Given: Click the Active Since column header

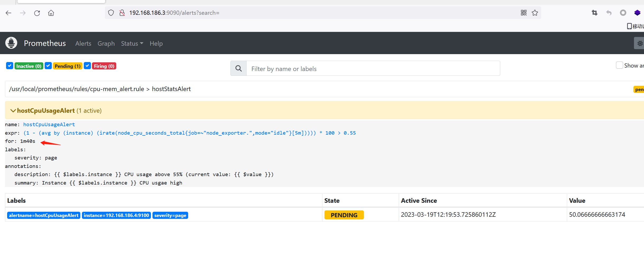Looking at the screenshot, I should (x=419, y=201).
